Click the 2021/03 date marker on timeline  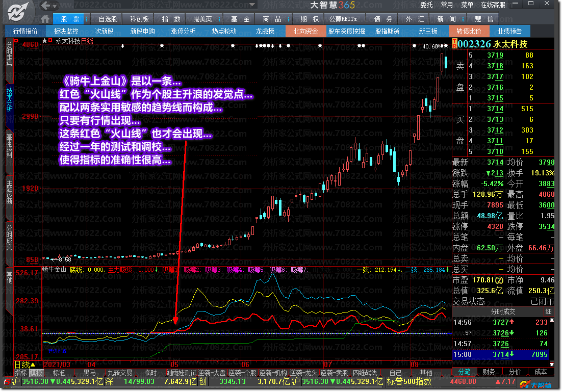(x=57, y=364)
